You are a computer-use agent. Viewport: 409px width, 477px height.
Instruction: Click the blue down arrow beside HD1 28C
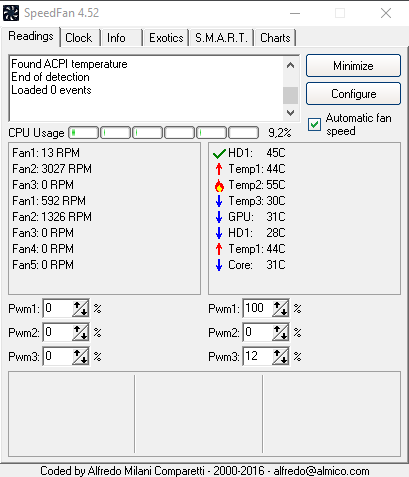[x=219, y=233]
